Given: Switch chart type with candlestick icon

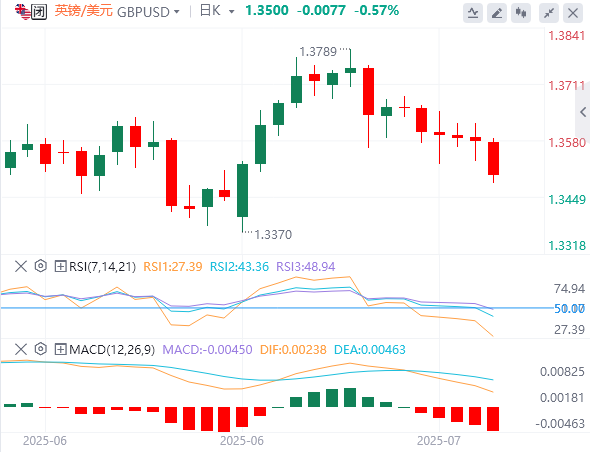Looking at the screenshot, I should point(521,13).
